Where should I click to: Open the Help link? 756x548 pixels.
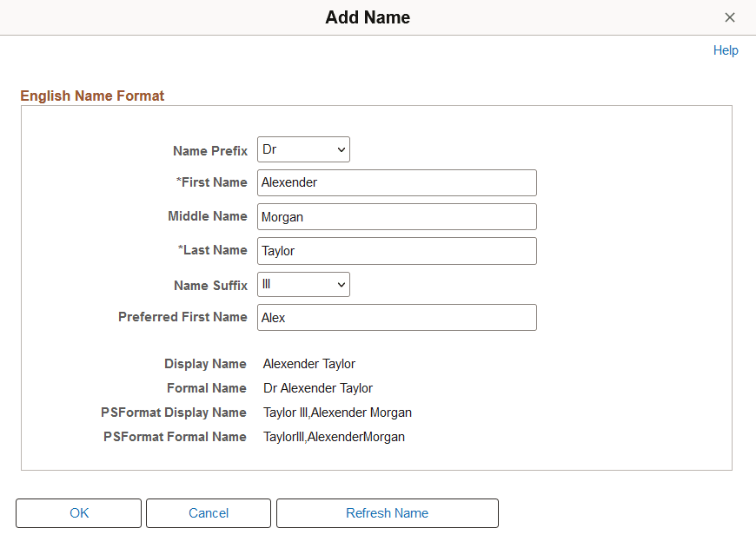click(726, 50)
